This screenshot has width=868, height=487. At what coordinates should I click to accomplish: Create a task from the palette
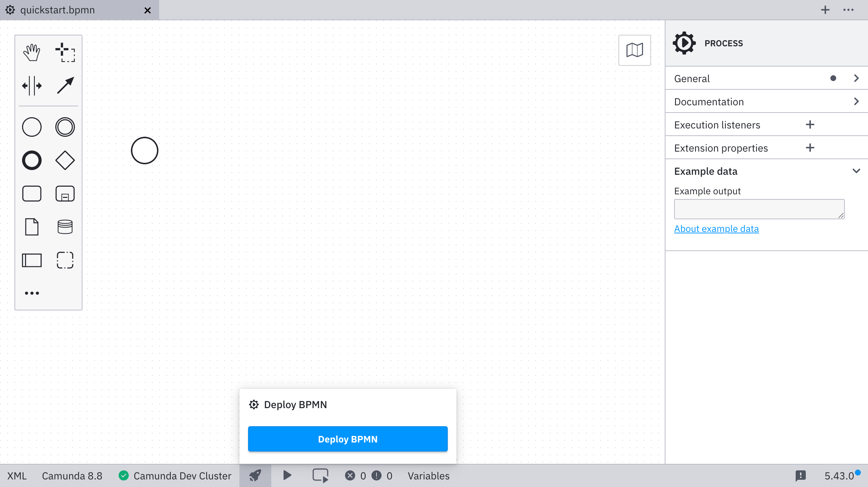[x=32, y=194]
